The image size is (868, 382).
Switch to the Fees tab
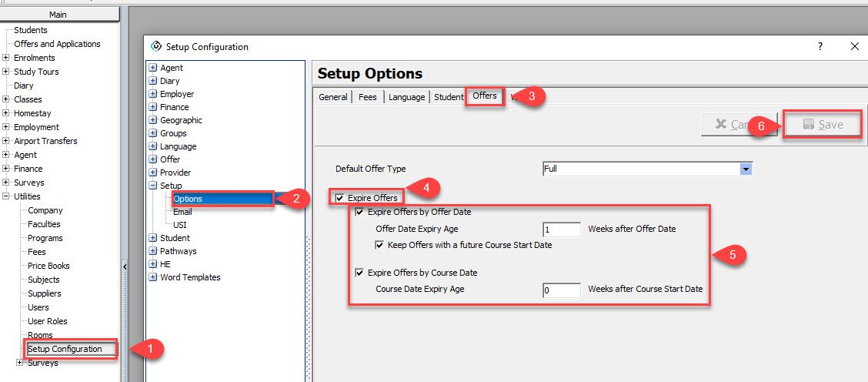[368, 97]
